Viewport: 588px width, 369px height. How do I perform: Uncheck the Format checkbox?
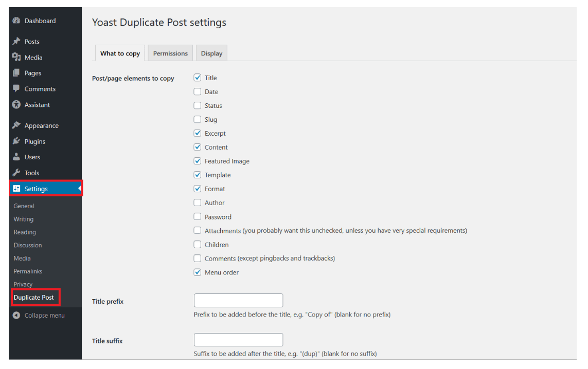coord(197,189)
